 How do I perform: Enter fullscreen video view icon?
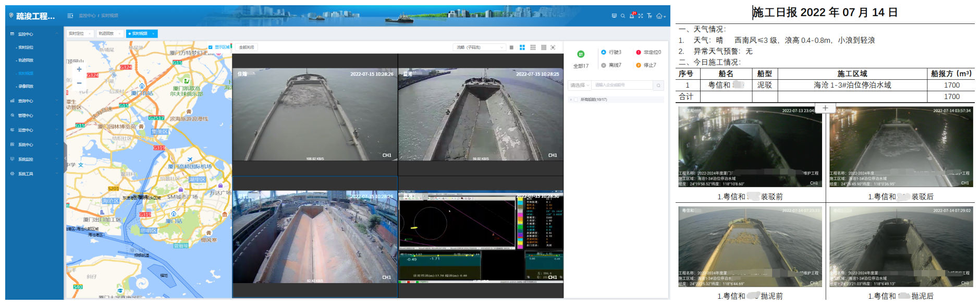tap(553, 47)
